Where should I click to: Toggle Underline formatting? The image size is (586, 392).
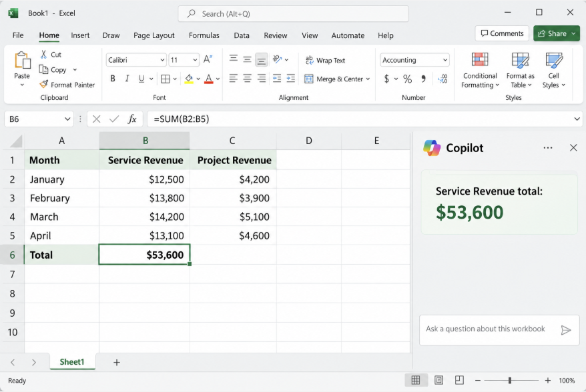pos(141,79)
